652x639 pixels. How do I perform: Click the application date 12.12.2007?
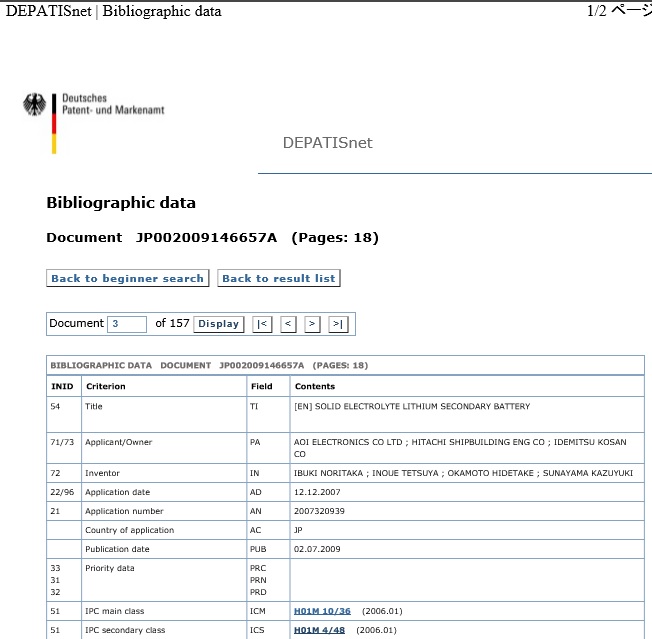317,492
